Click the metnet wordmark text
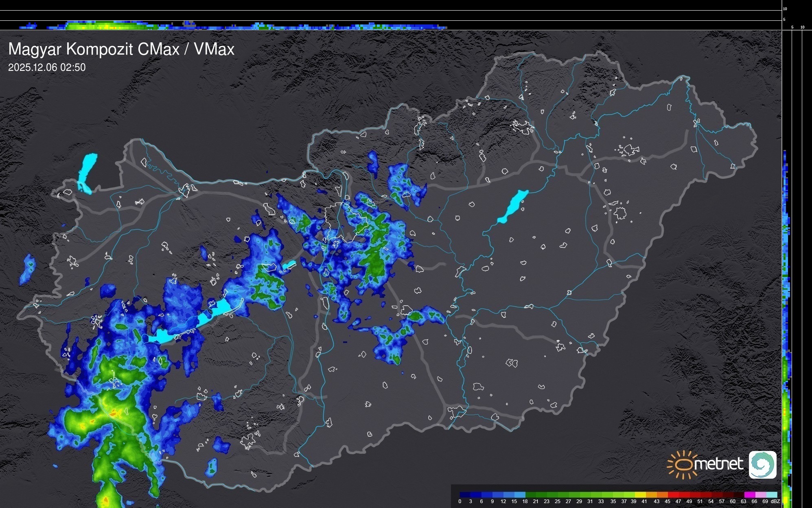This screenshot has height=508, width=812. click(x=718, y=464)
